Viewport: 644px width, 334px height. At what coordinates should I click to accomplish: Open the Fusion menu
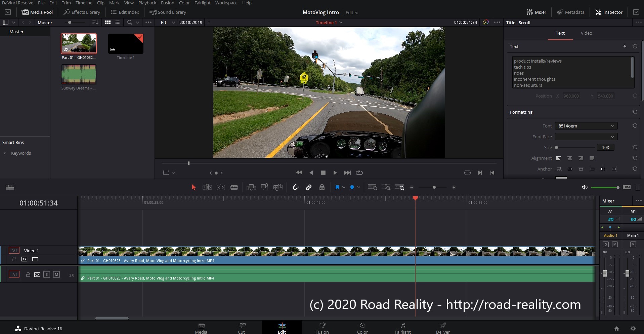pos(167,3)
